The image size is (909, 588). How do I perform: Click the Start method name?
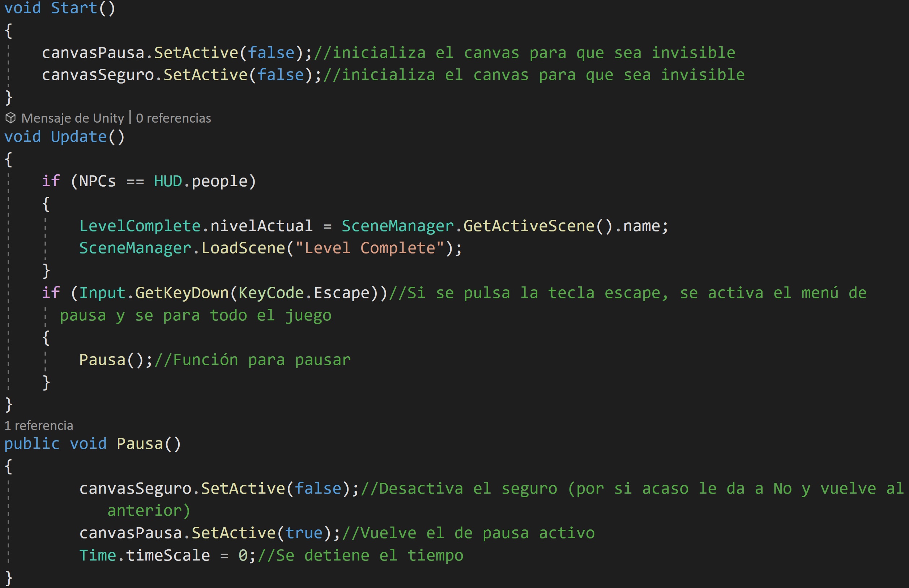coord(74,8)
